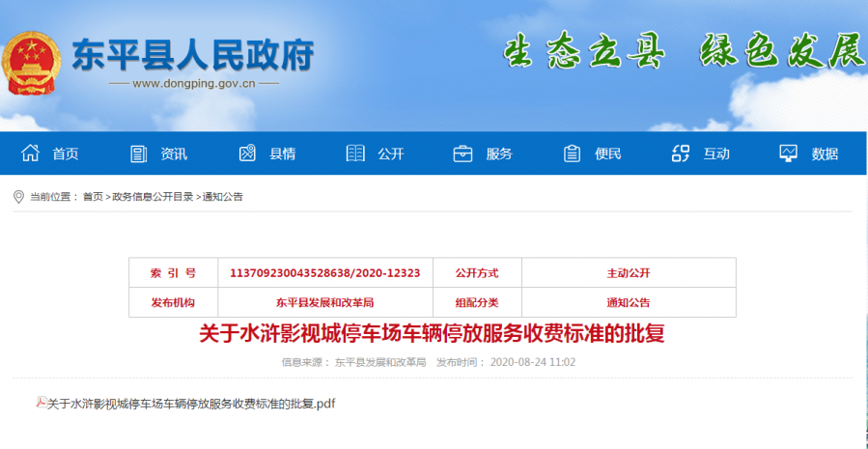Click the publish time 2020-08-24 11:02
Image resolution: width=868 pixels, height=449 pixels.
coord(533,362)
